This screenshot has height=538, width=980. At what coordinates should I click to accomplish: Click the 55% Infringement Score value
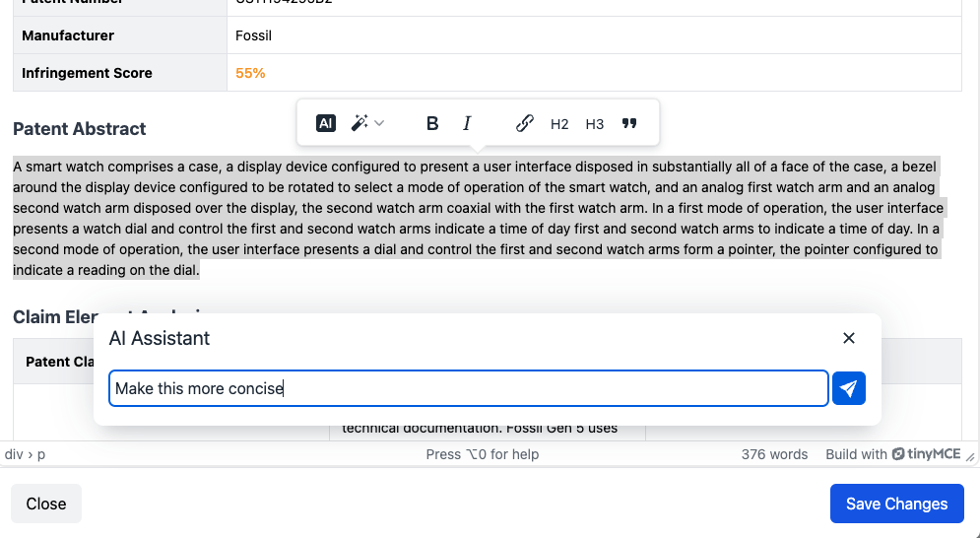[250, 73]
